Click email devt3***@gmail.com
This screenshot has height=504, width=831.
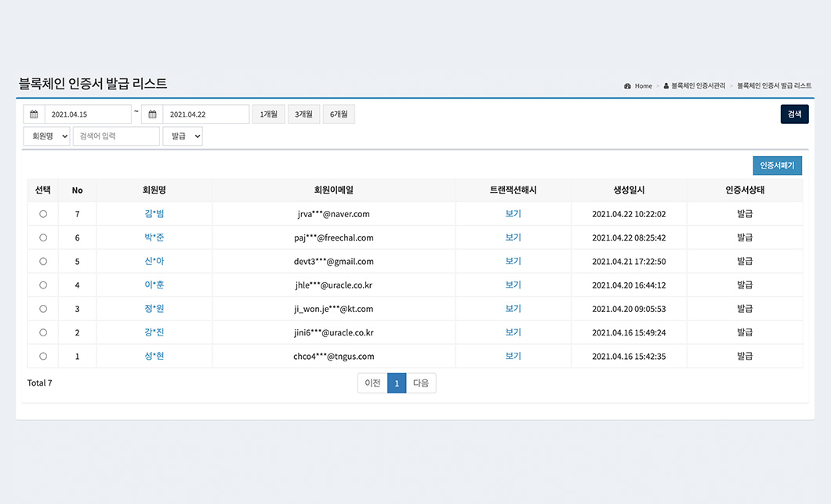pos(334,261)
